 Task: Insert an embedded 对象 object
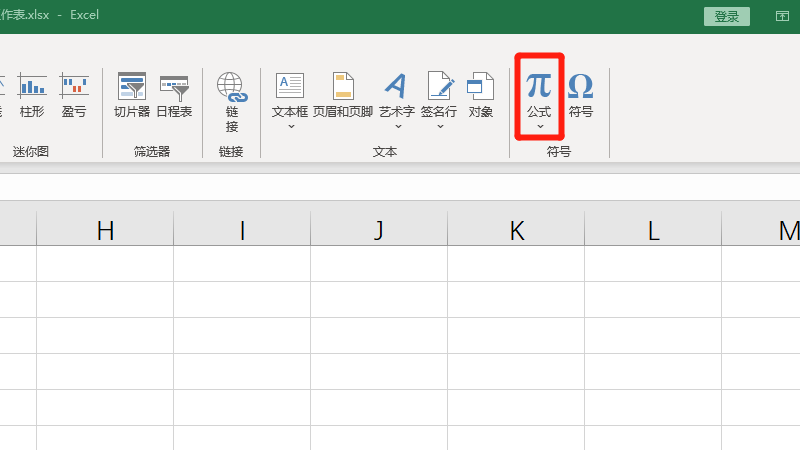pos(481,96)
